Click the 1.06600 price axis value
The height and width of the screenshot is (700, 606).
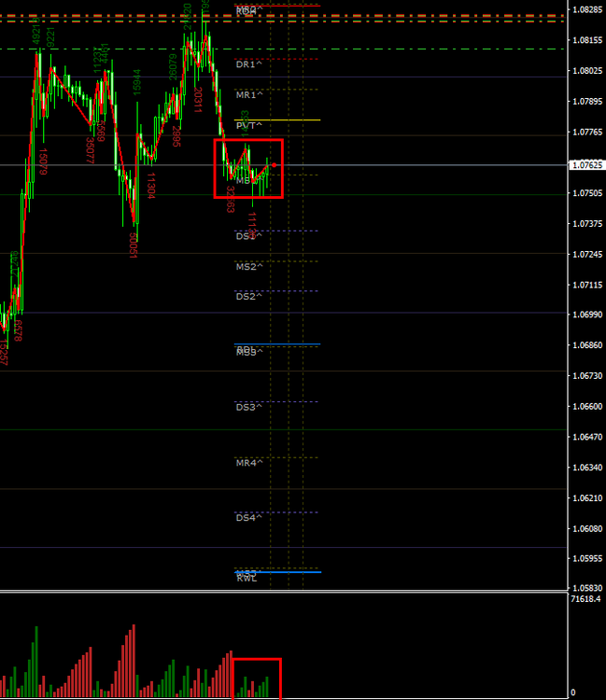click(587, 406)
